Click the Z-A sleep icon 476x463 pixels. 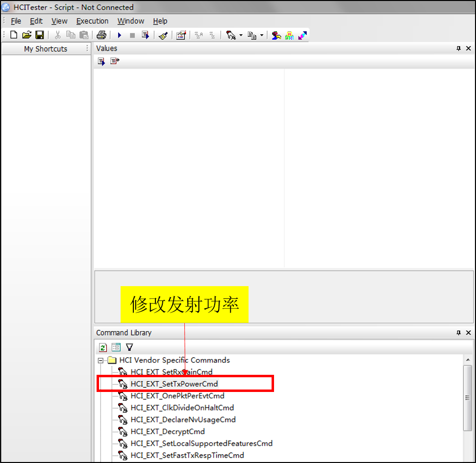point(199,35)
